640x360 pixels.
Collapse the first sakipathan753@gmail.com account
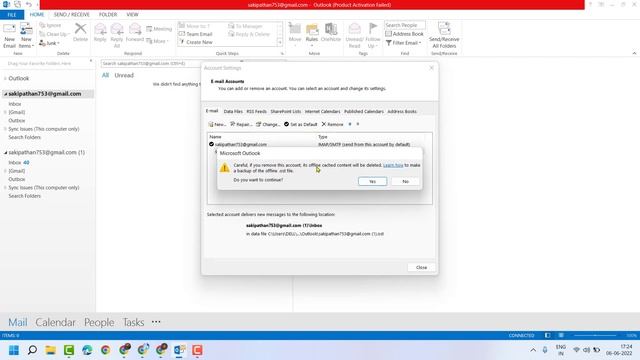pyautogui.click(x=6, y=94)
